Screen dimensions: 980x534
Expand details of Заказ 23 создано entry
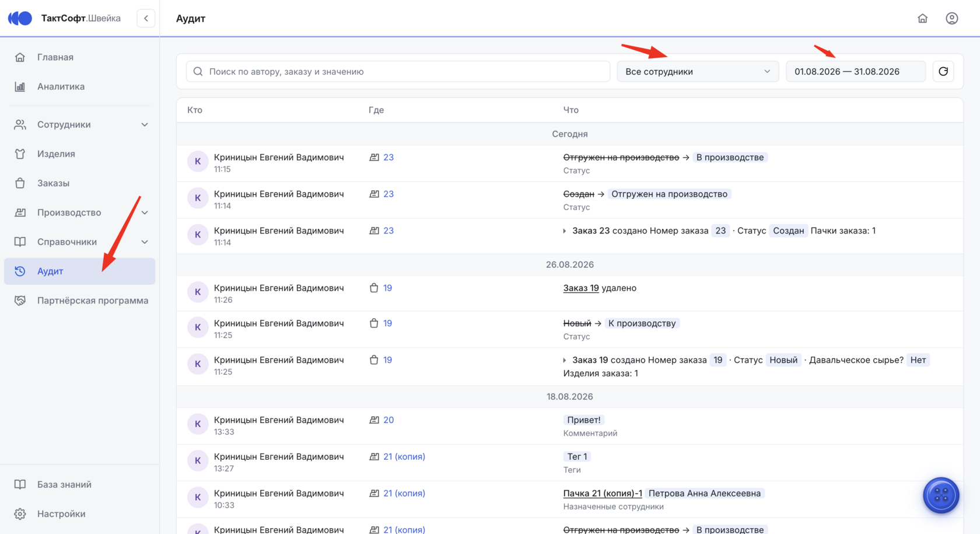pyautogui.click(x=565, y=231)
